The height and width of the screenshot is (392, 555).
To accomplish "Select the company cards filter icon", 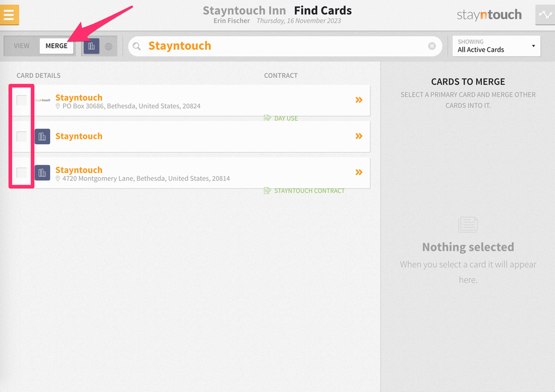I will tap(91, 46).
